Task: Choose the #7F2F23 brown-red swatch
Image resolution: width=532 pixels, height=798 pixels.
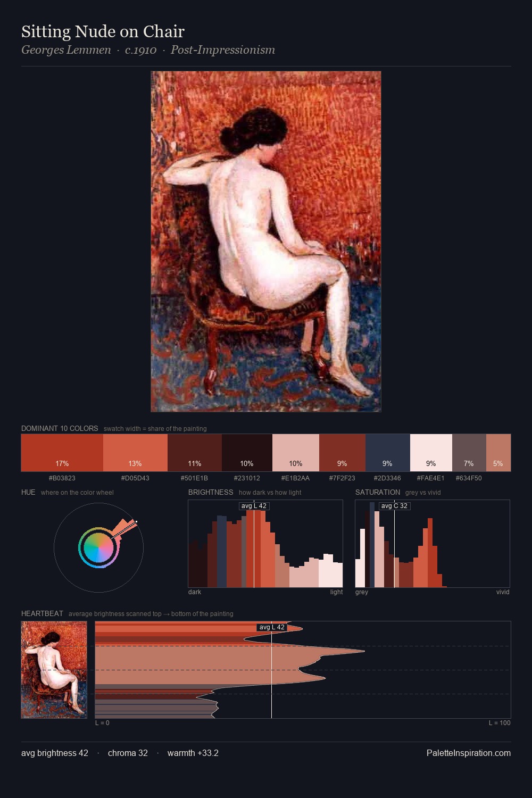Action: coord(342,453)
